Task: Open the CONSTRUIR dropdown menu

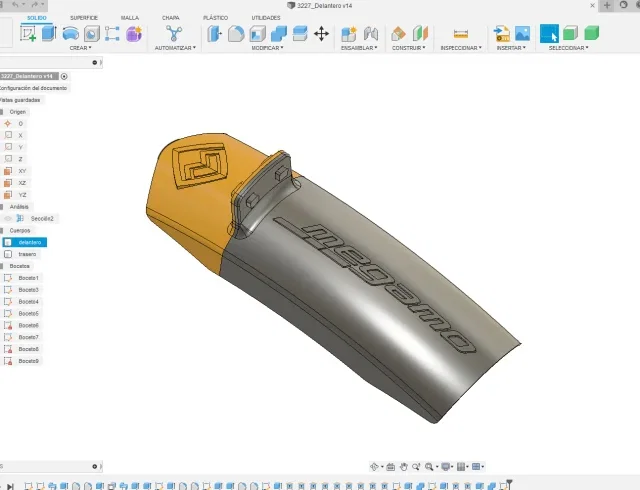Action: 409,48
